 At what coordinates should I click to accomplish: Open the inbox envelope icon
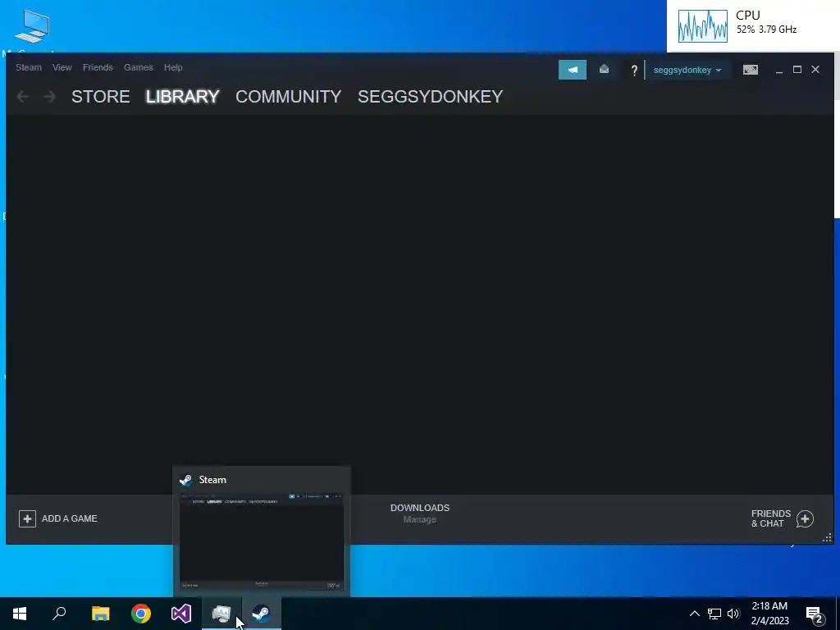point(604,70)
